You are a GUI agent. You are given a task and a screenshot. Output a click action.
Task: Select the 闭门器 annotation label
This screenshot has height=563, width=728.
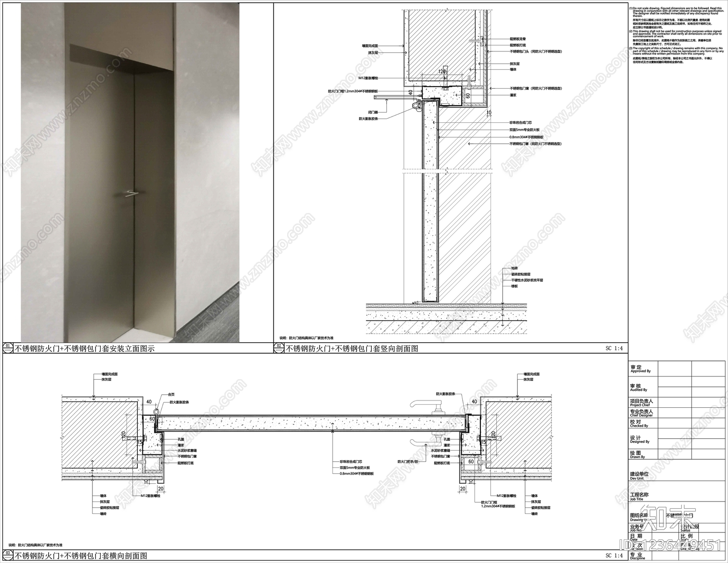[373, 112]
